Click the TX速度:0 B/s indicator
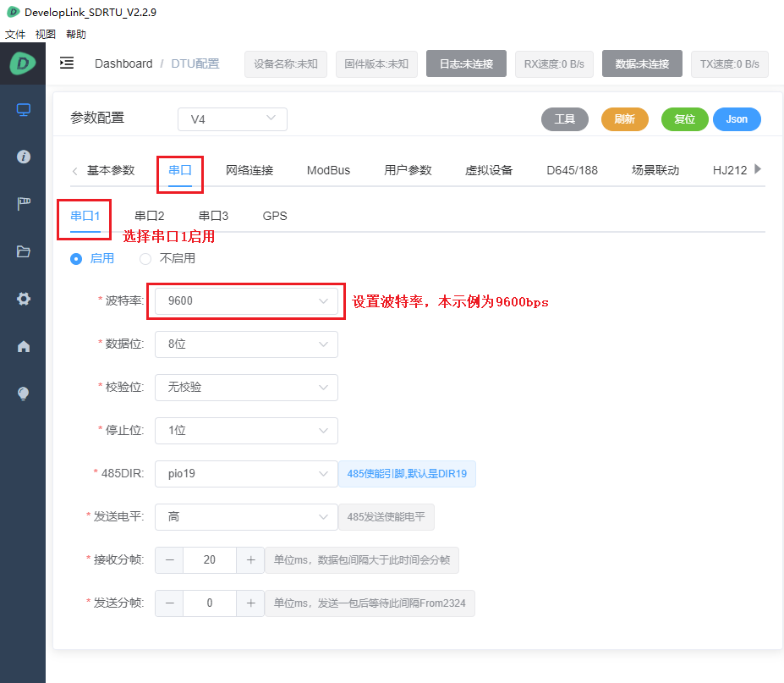784x683 pixels. click(x=730, y=63)
